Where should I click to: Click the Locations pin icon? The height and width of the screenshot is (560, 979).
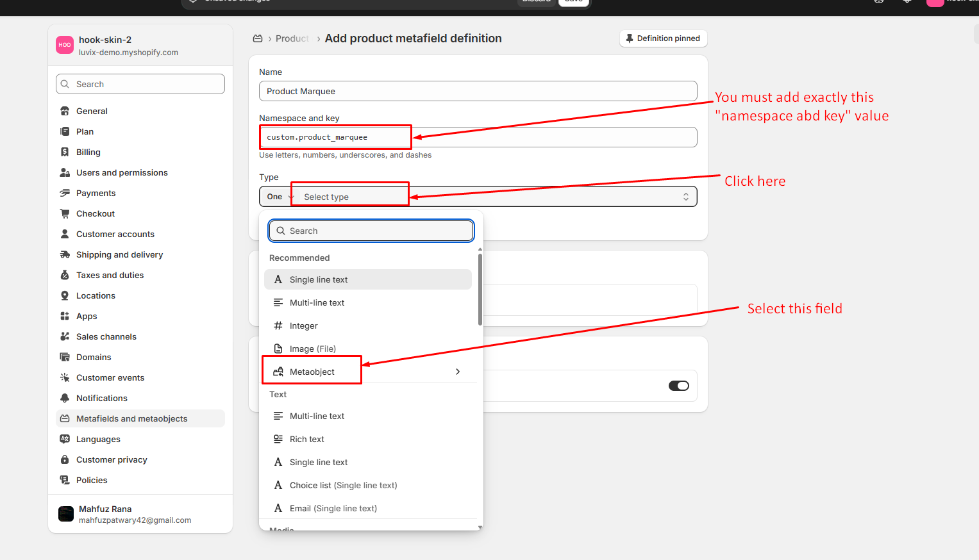65,295
